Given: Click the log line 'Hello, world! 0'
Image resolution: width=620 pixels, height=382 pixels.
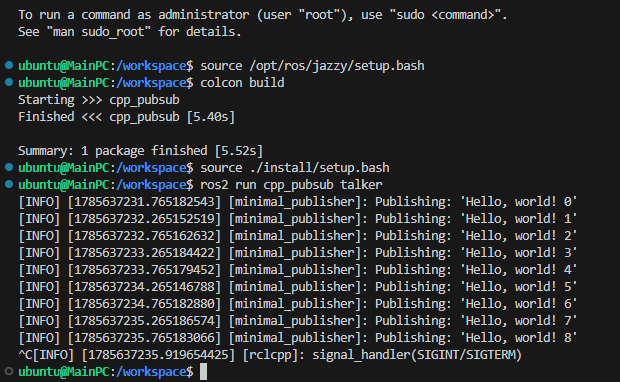Looking at the screenshot, I should 297,202.
